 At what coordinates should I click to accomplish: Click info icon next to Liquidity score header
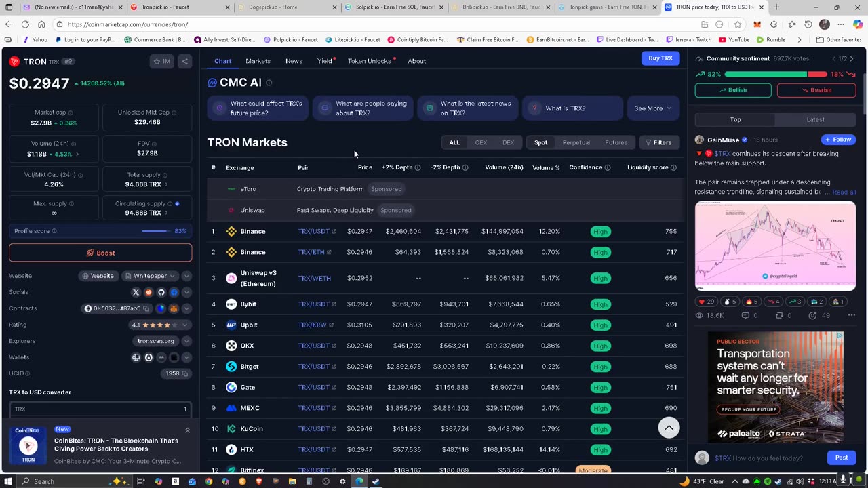pos(674,167)
